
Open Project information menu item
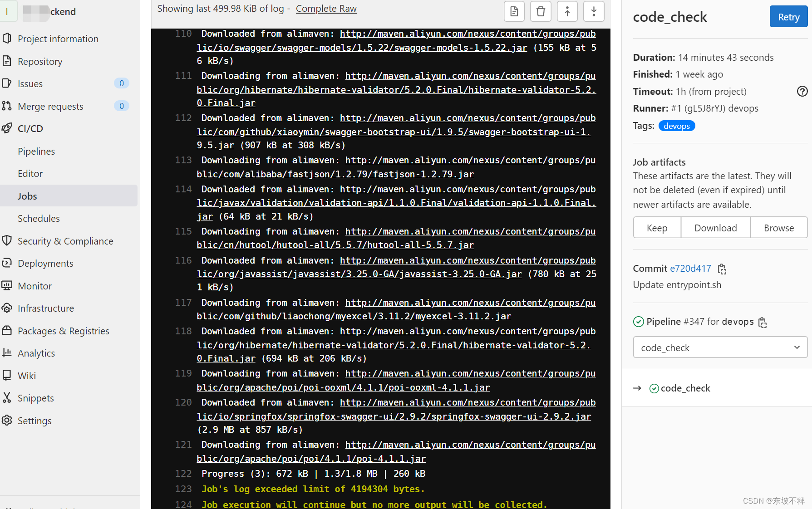[x=58, y=39]
